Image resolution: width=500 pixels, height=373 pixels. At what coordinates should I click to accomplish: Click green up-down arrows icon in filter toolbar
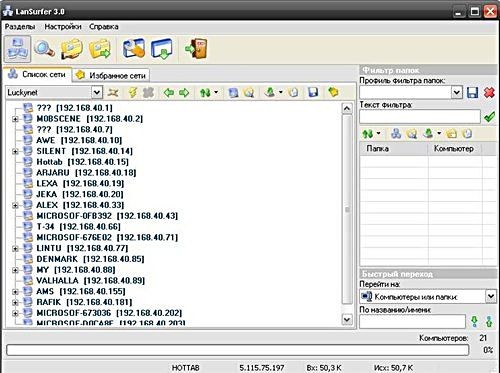(368, 134)
